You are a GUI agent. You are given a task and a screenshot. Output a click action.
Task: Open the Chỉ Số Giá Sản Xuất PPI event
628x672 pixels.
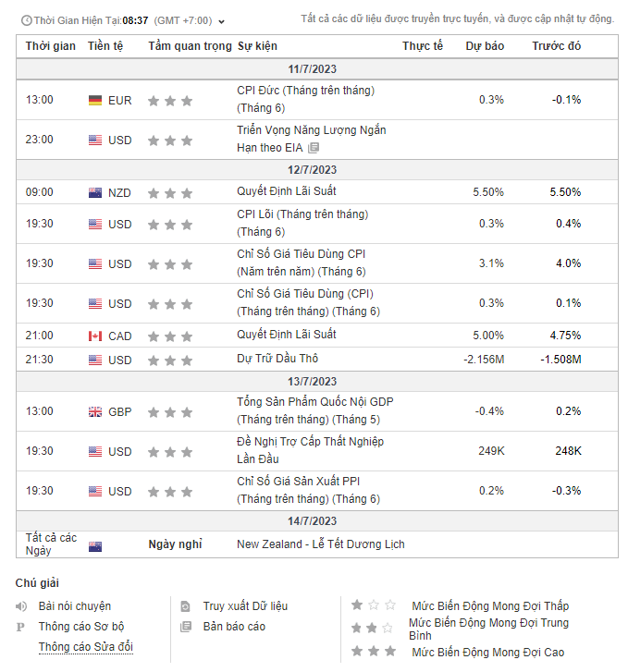coord(308,490)
